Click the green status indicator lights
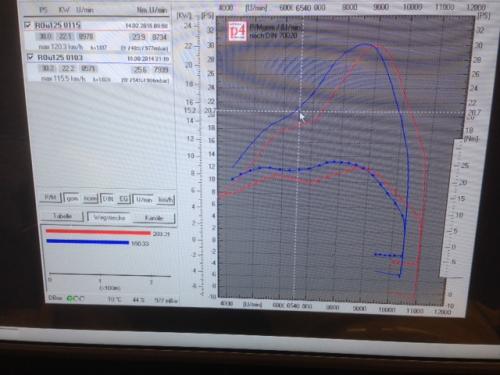500x375 pixels. 76,299
